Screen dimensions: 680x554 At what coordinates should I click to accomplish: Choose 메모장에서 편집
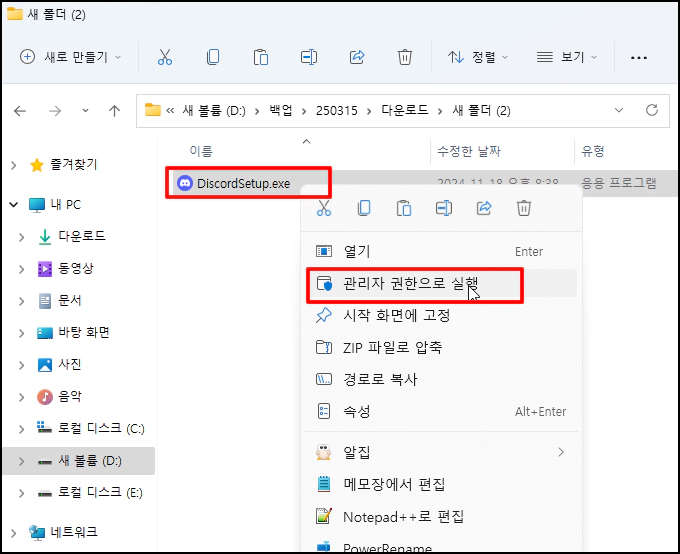click(x=441, y=484)
